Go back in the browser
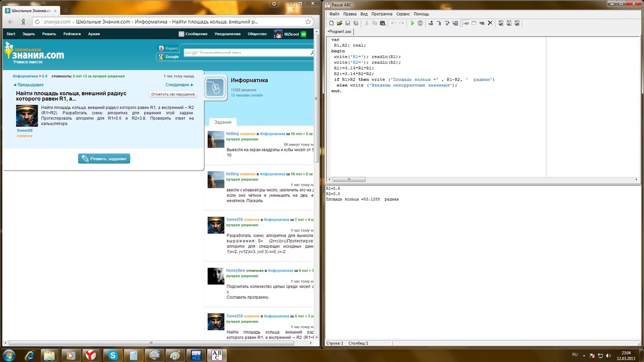644x362 pixels. pos(11,22)
